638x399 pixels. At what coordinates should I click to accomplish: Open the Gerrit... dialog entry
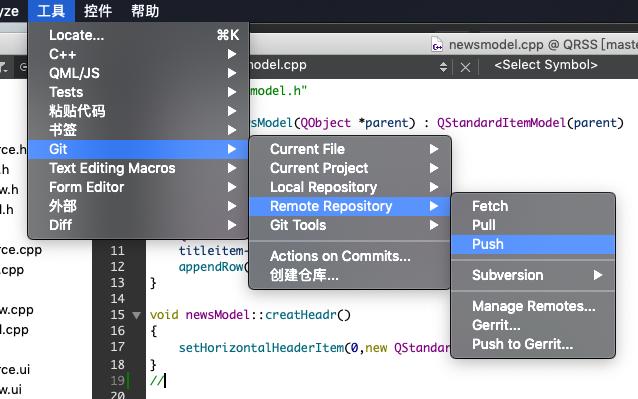pyautogui.click(x=533, y=325)
